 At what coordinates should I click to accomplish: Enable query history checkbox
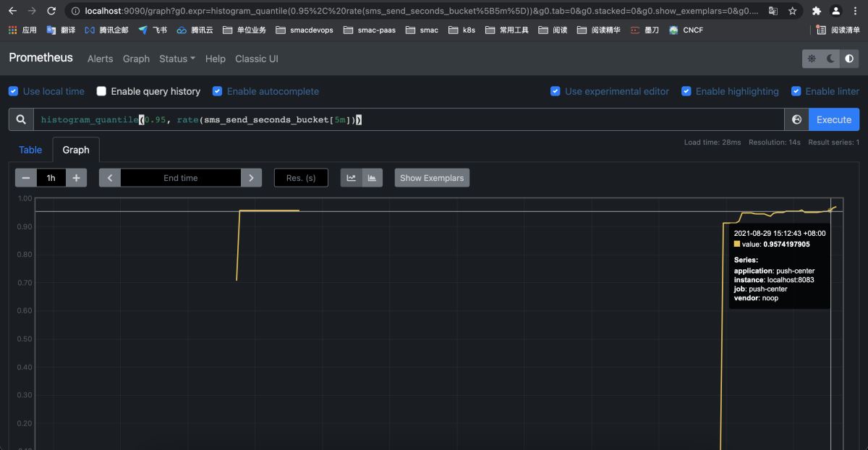click(101, 91)
